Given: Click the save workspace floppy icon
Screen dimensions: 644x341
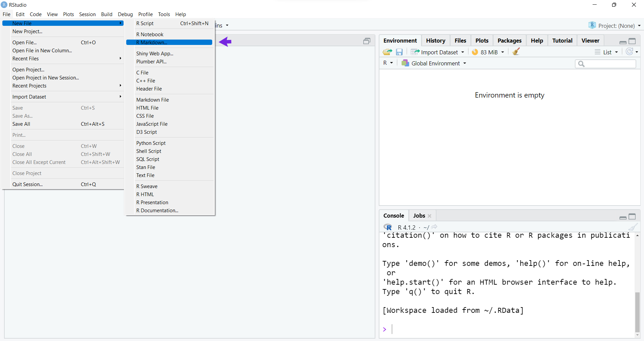Looking at the screenshot, I should [x=399, y=52].
